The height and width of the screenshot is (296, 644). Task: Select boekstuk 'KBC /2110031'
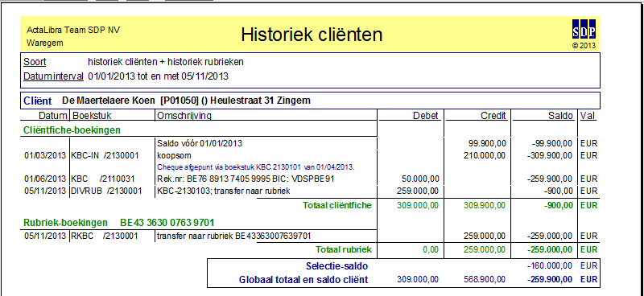pyautogui.click(x=103, y=179)
